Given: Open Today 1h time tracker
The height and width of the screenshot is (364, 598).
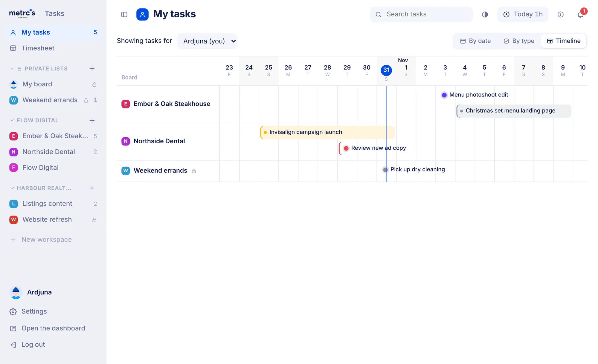Looking at the screenshot, I should [x=523, y=14].
